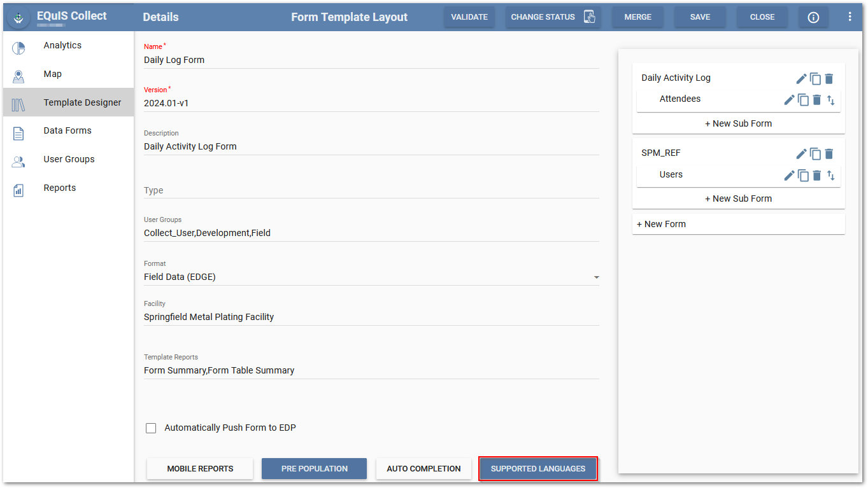Open the Template Reports selection field
This screenshot has width=868, height=488.
[371, 370]
